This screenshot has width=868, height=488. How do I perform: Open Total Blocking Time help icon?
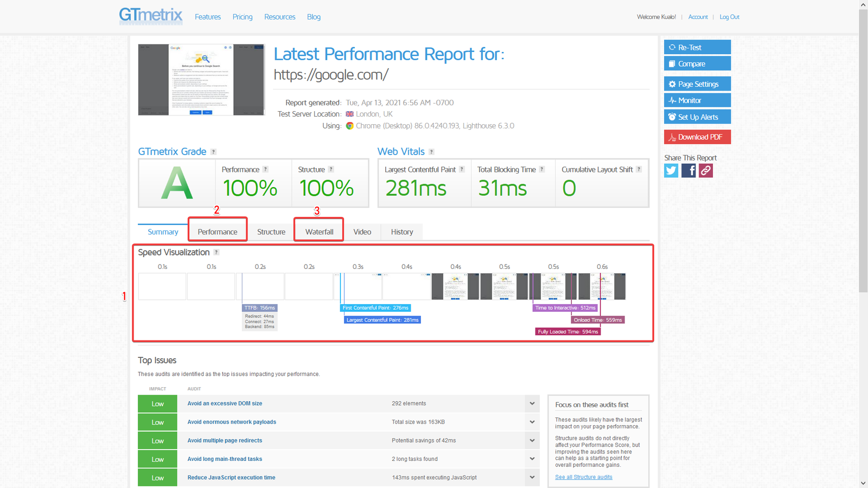[541, 169]
